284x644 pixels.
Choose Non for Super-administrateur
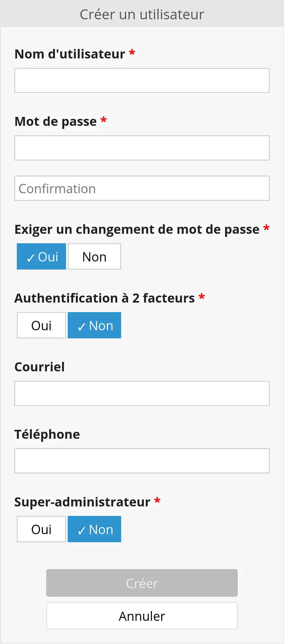(94, 529)
